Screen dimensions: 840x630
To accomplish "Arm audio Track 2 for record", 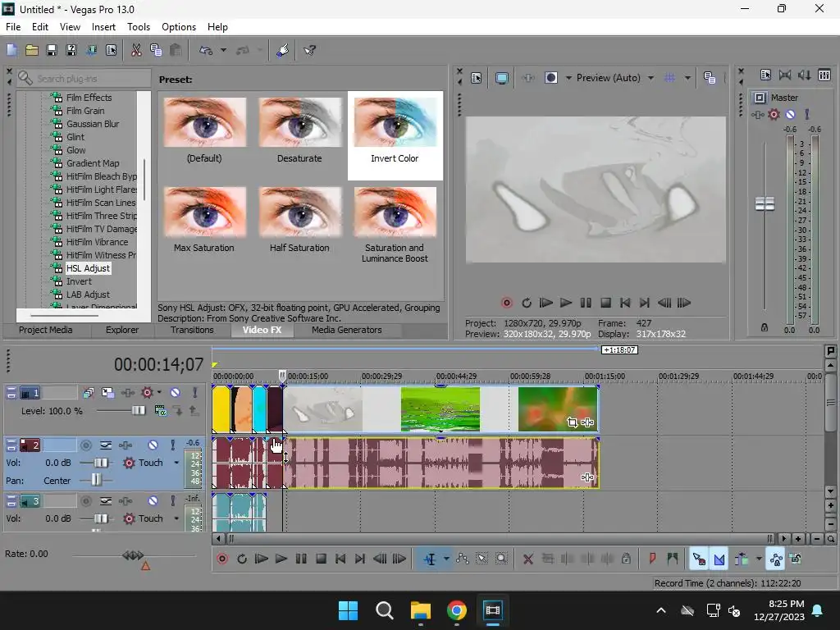I will pyautogui.click(x=85, y=445).
